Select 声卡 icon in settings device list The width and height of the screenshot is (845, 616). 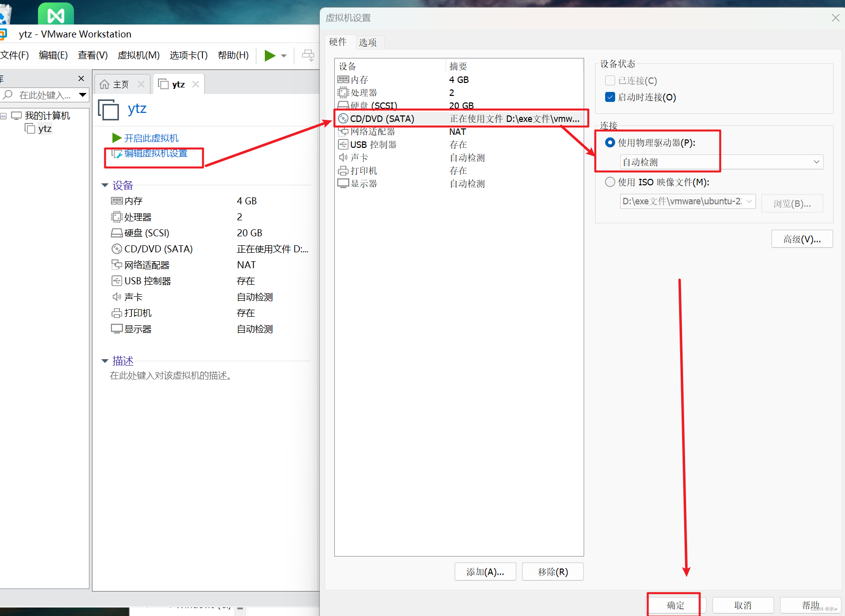point(343,157)
